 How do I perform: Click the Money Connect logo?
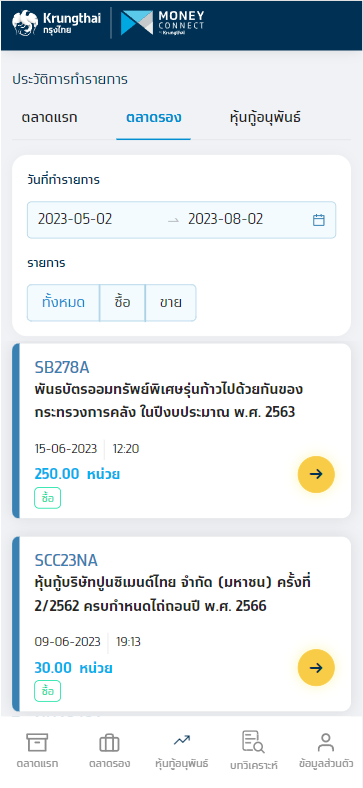pyautogui.click(x=162, y=24)
